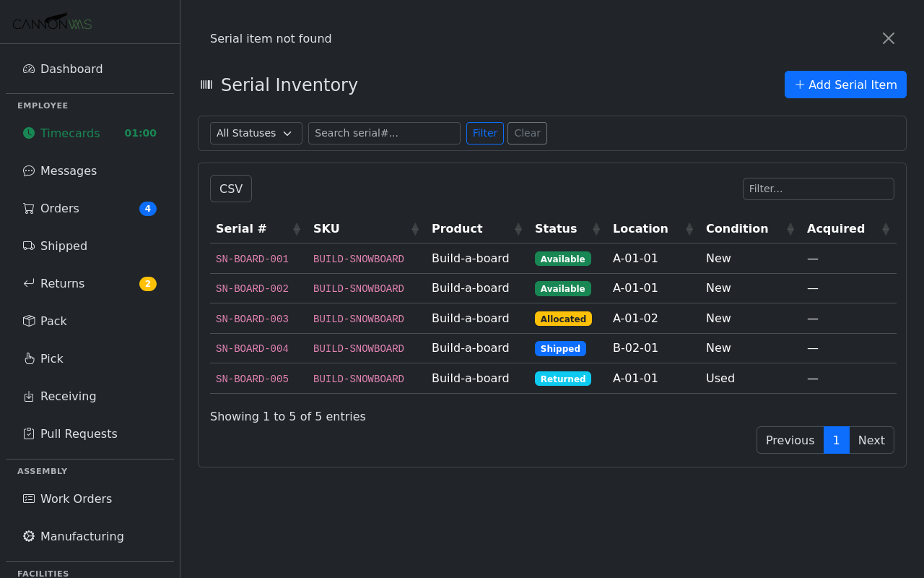This screenshot has height=578, width=924.
Task: Dismiss the Serial item not found notification
Action: point(888,38)
